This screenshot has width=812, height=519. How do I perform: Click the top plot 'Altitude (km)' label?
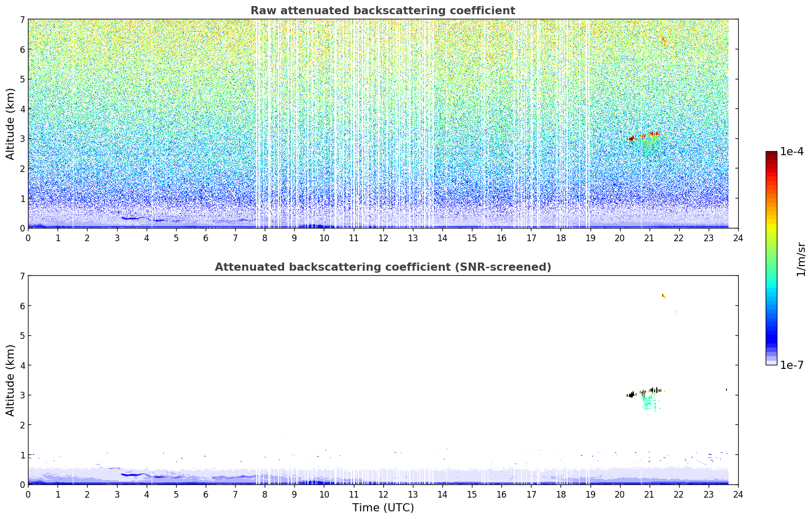(11, 124)
